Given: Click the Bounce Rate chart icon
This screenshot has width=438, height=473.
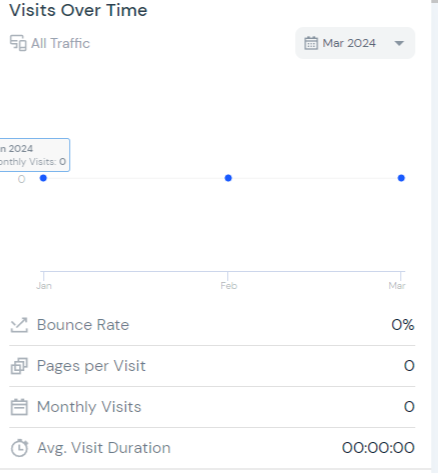Looking at the screenshot, I should 19,325.
